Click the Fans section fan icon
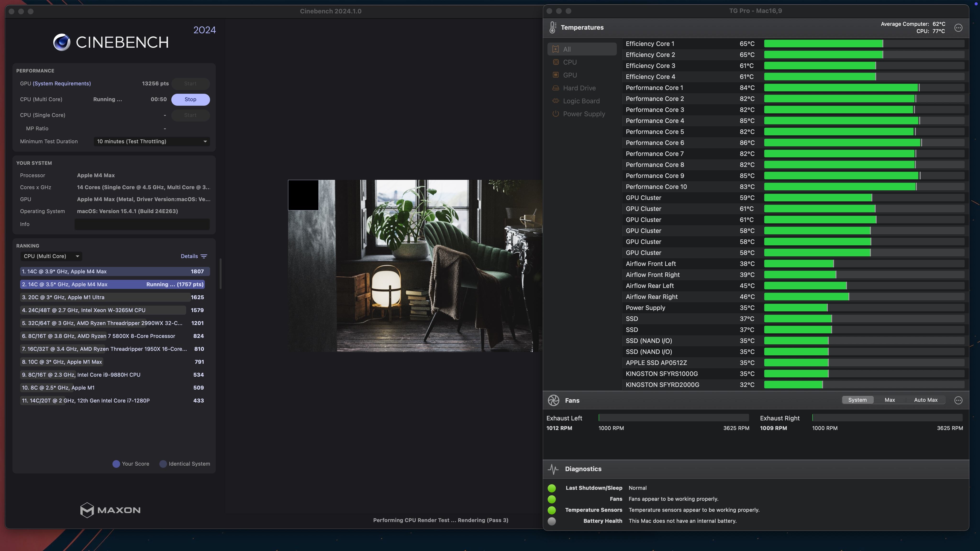The width and height of the screenshot is (980, 551). [554, 400]
